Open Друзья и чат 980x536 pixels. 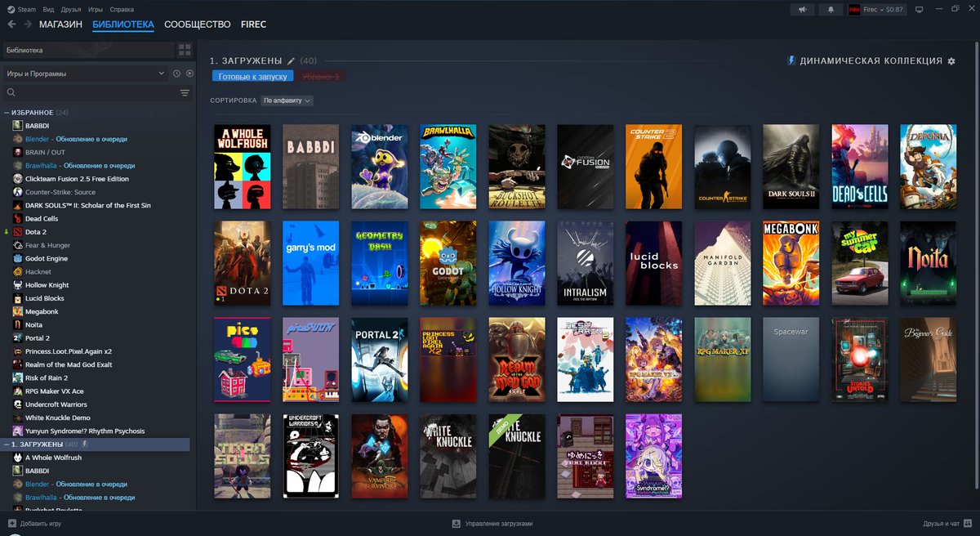942,523
